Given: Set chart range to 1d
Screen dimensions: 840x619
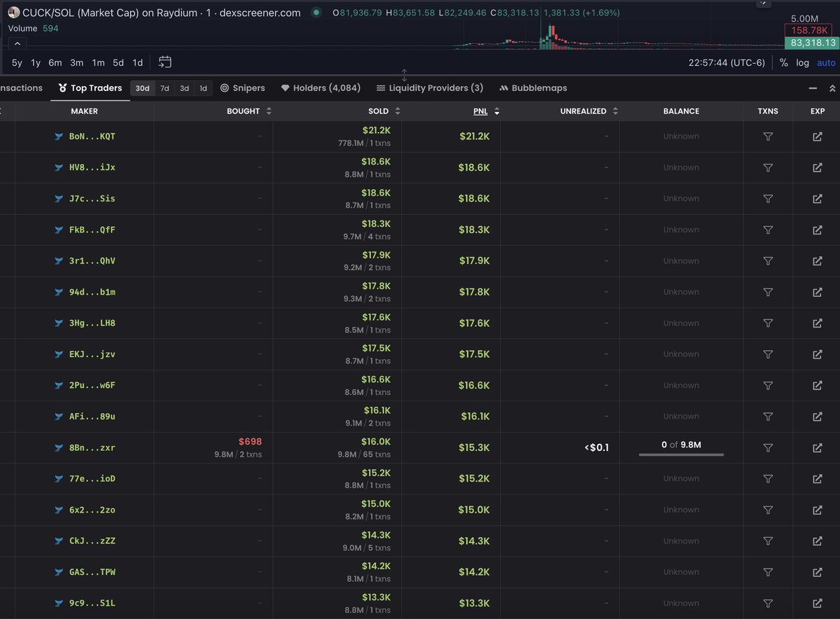Looking at the screenshot, I should 138,62.
